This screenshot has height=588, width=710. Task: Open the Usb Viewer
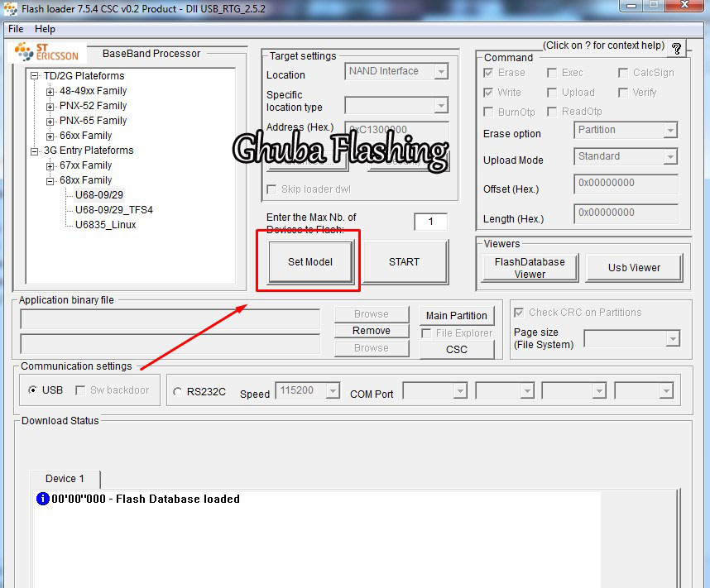click(634, 268)
